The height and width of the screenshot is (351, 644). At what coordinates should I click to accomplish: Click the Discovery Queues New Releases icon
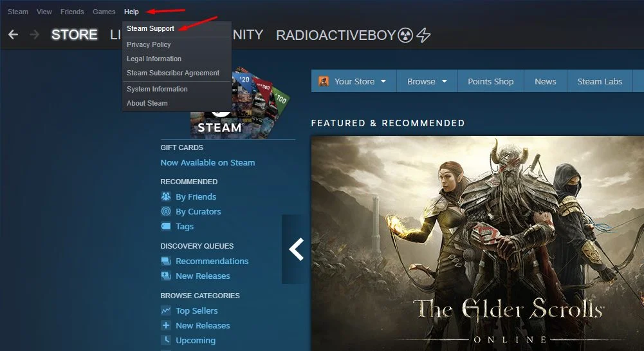pyautogui.click(x=166, y=276)
